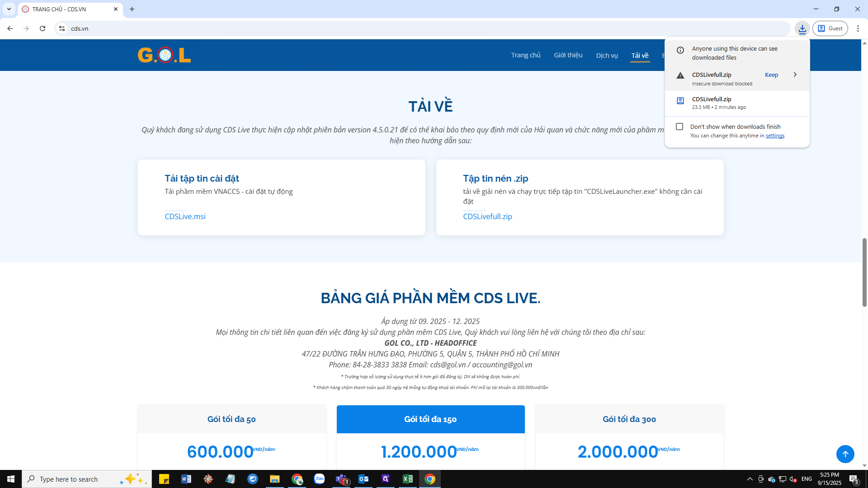Click the warning icon beside blocked CDSLivefull.zip
The width and height of the screenshot is (868, 488).
pos(680,75)
